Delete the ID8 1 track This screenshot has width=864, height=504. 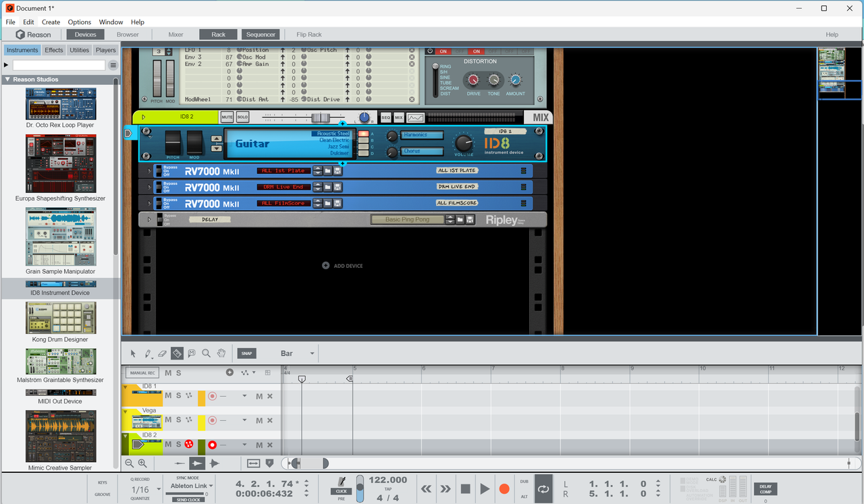coord(270,396)
